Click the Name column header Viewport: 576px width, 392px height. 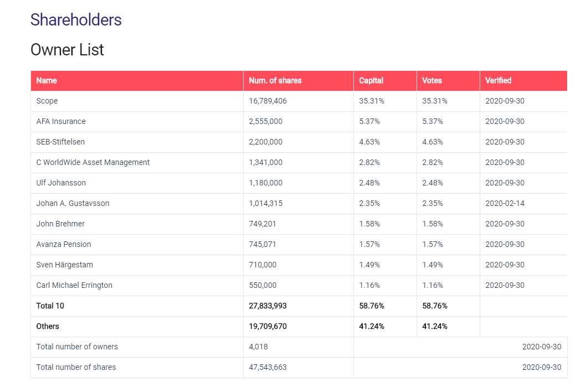pos(47,81)
